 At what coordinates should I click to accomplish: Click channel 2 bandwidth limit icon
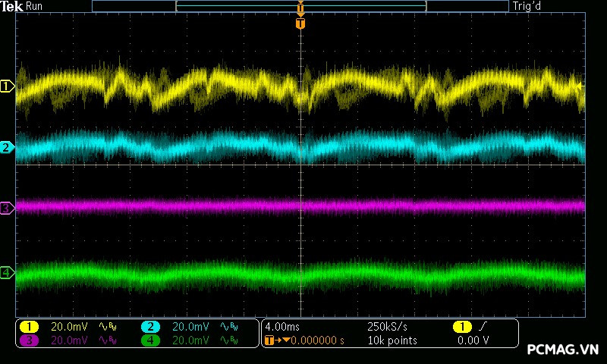(x=228, y=327)
